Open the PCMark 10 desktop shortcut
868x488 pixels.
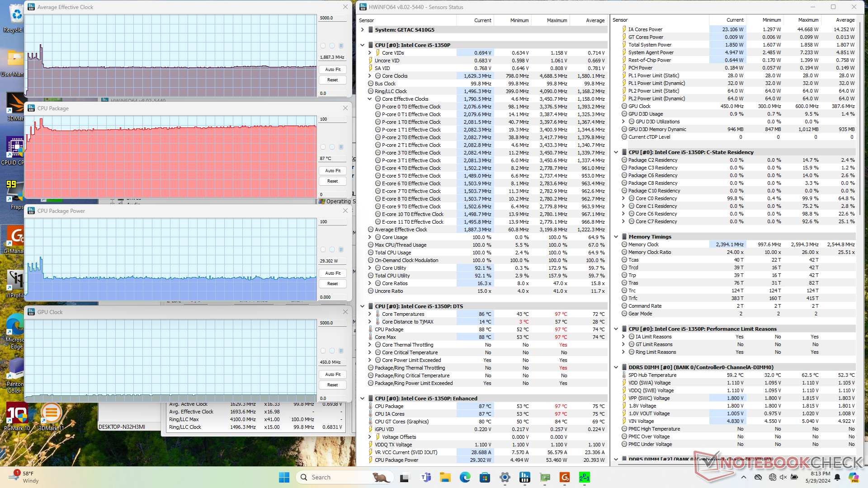(x=17, y=416)
